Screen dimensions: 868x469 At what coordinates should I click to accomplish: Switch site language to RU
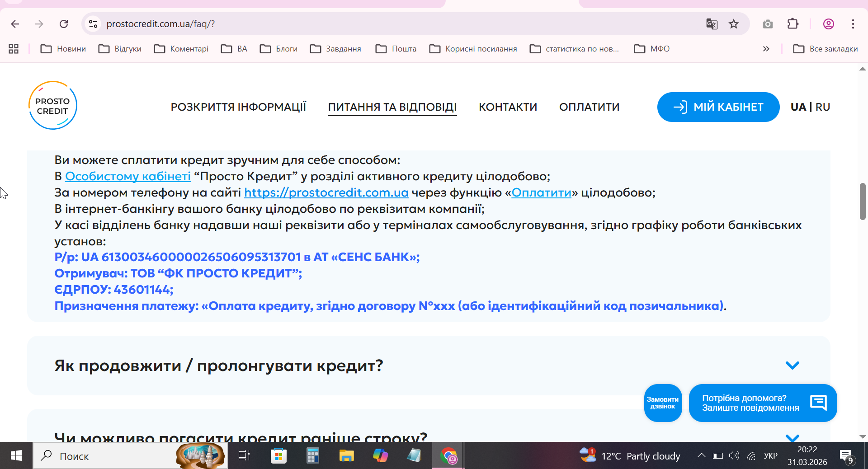point(823,107)
